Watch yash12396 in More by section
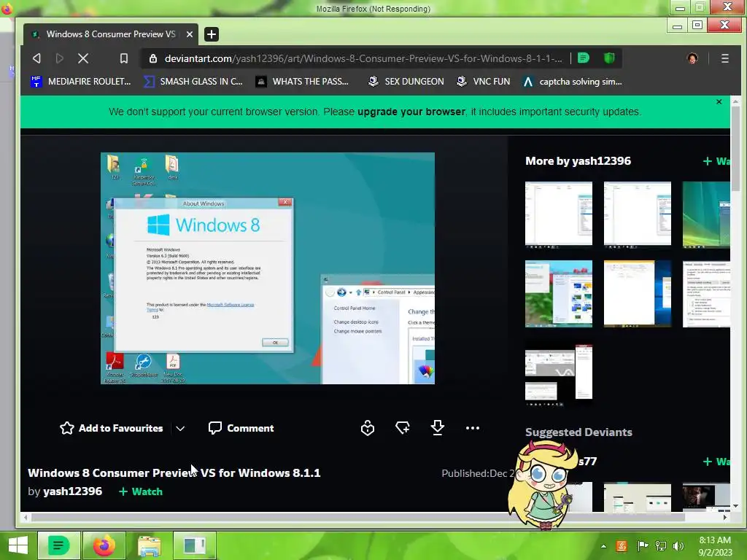This screenshot has width=747, height=560. click(x=716, y=161)
